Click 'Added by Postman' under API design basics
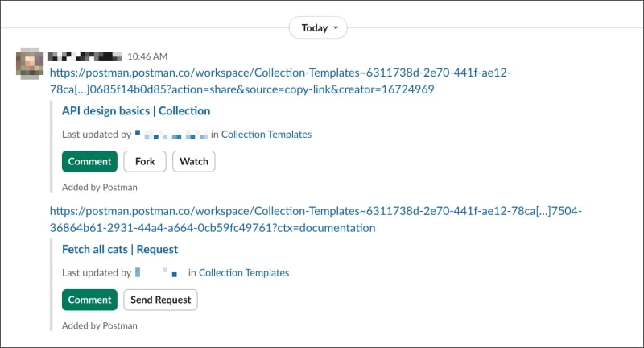 (100, 188)
